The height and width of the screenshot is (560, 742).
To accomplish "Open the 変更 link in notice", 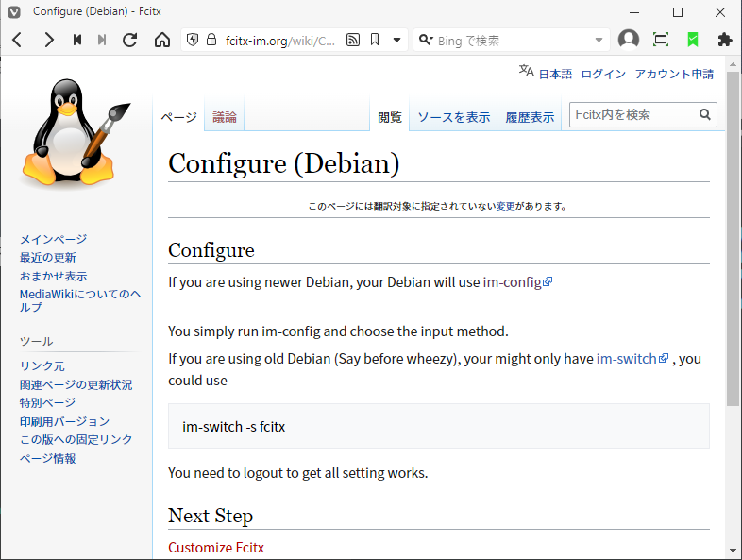I will [505, 207].
